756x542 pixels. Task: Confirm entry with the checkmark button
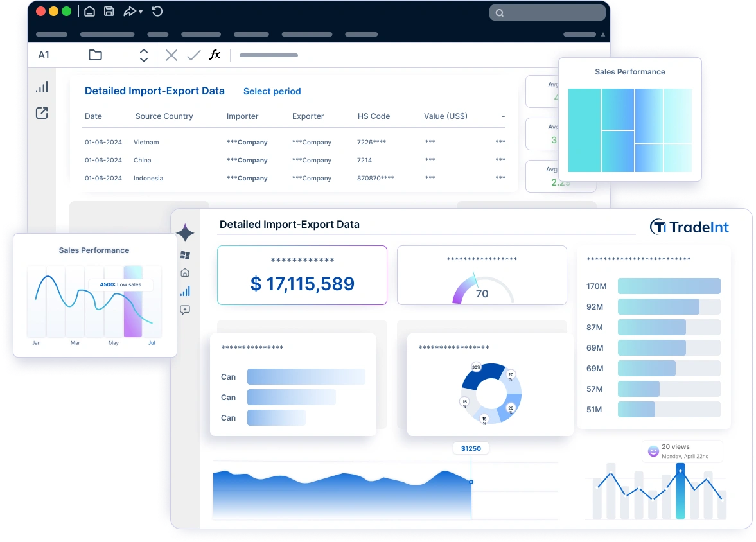[x=193, y=55]
